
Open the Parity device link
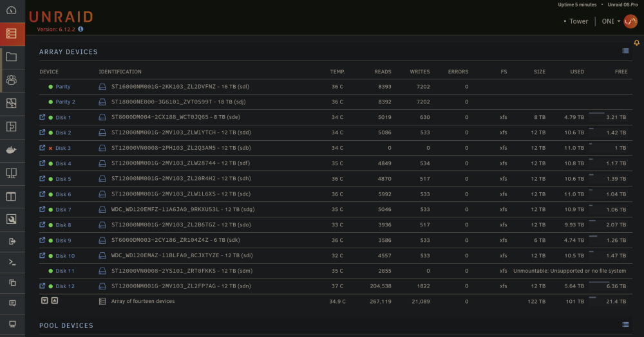pos(63,87)
